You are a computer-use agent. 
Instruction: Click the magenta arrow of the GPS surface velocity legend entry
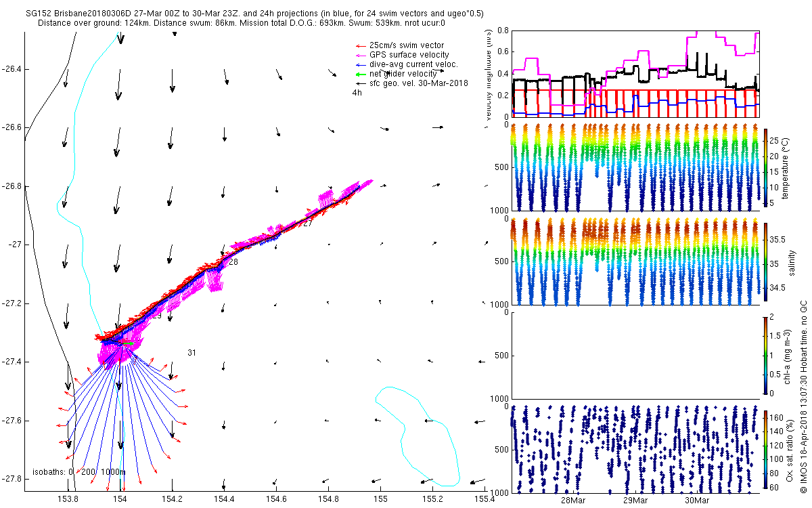(361, 55)
